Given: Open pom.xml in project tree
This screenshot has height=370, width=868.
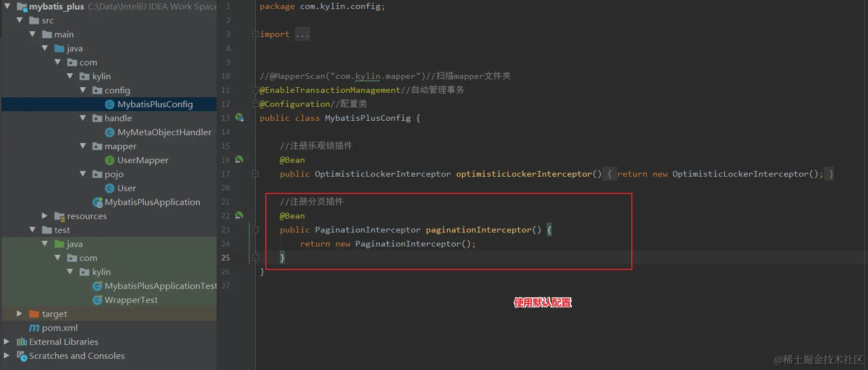Looking at the screenshot, I should pos(60,328).
